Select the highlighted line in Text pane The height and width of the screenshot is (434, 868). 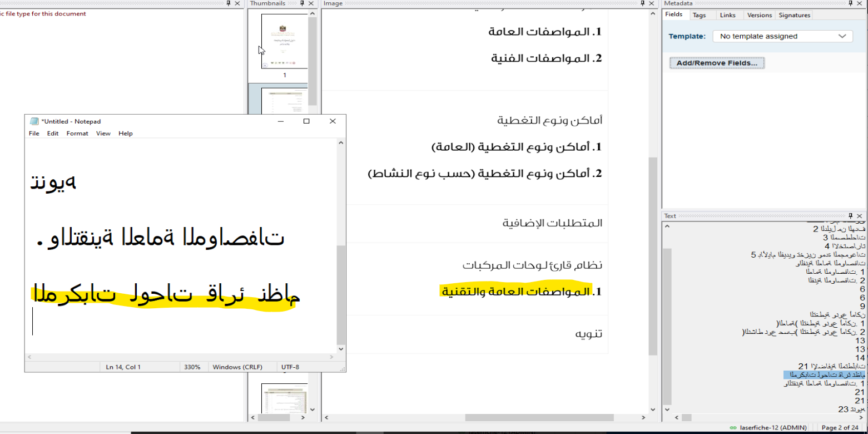coord(825,375)
